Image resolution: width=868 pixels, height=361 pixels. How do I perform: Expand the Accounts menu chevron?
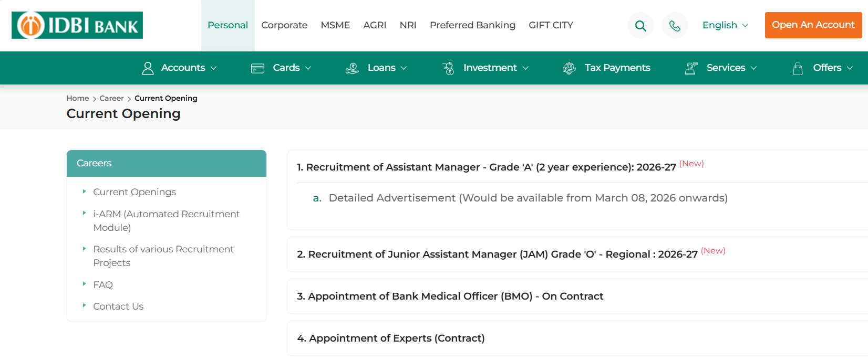(x=214, y=68)
